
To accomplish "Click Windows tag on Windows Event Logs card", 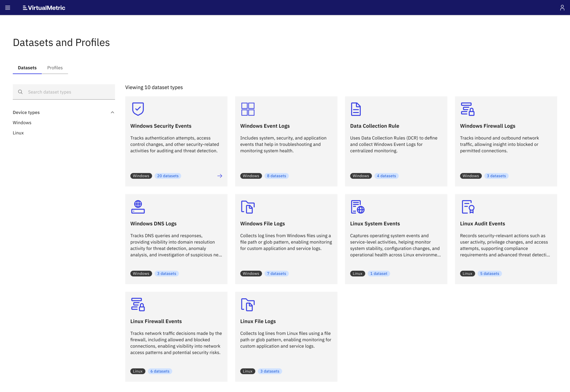I will 251,176.
